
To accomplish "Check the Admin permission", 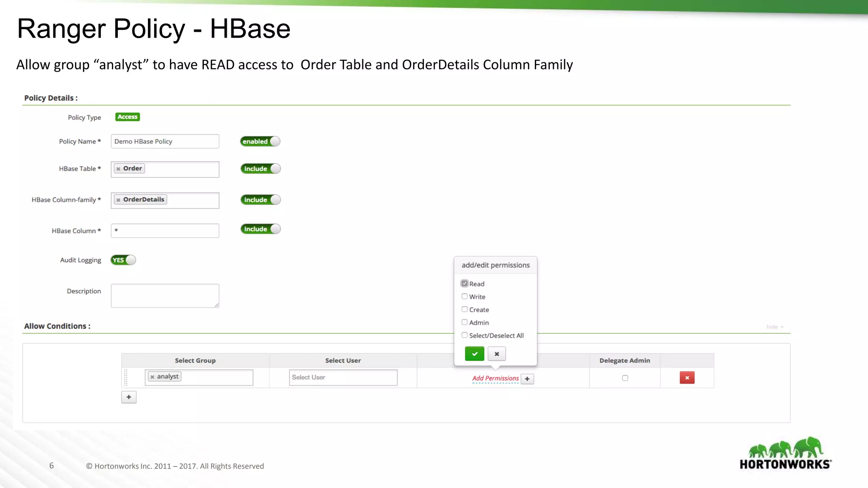I will pyautogui.click(x=465, y=322).
